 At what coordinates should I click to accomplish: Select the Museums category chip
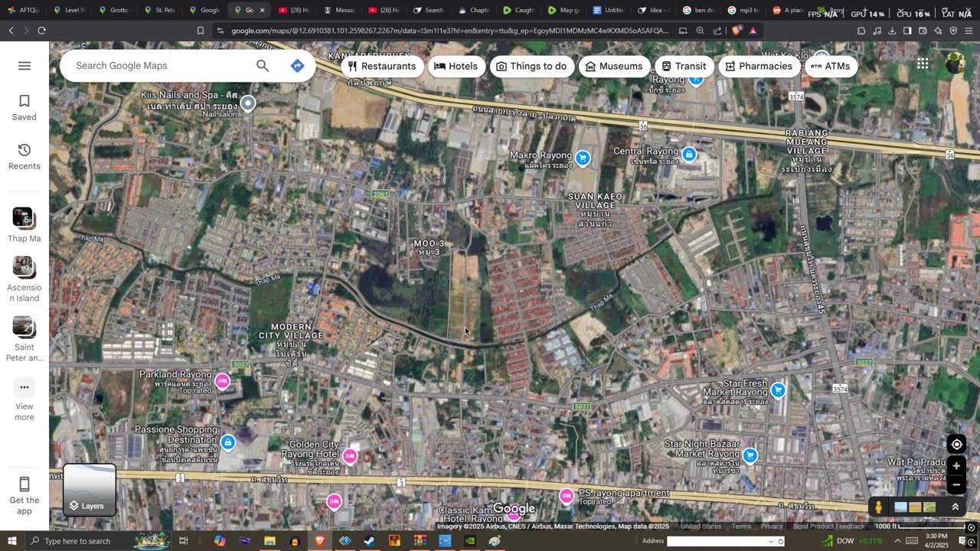pos(614,67)
